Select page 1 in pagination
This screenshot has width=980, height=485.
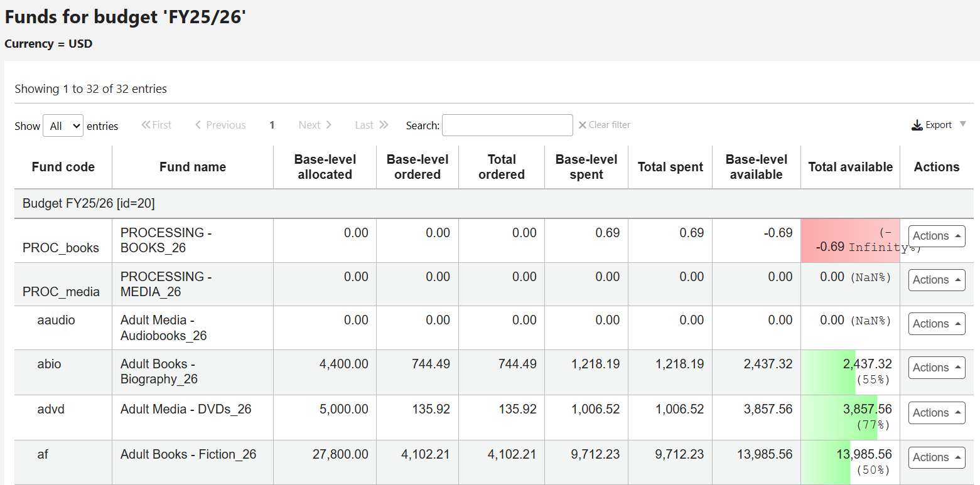(272, 125)
